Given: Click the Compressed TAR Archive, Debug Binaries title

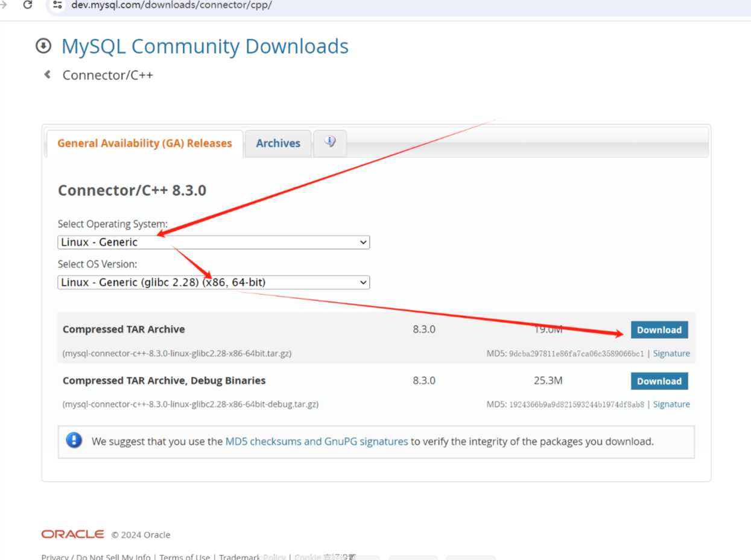Looking at the screenshot, I should coord(164,380).
